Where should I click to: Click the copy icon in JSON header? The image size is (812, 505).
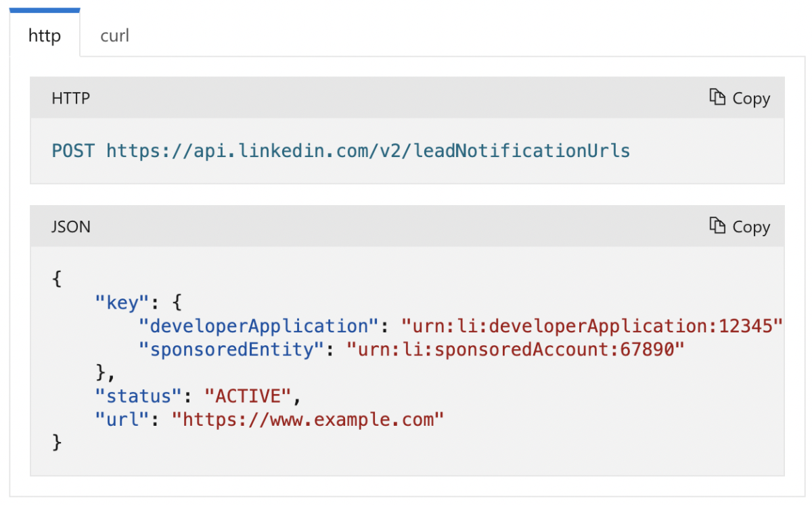pos(717,226)
